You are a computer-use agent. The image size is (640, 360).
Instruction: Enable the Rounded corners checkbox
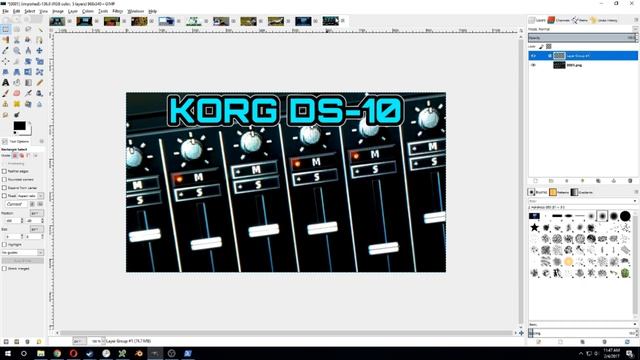tap(4, 180)
